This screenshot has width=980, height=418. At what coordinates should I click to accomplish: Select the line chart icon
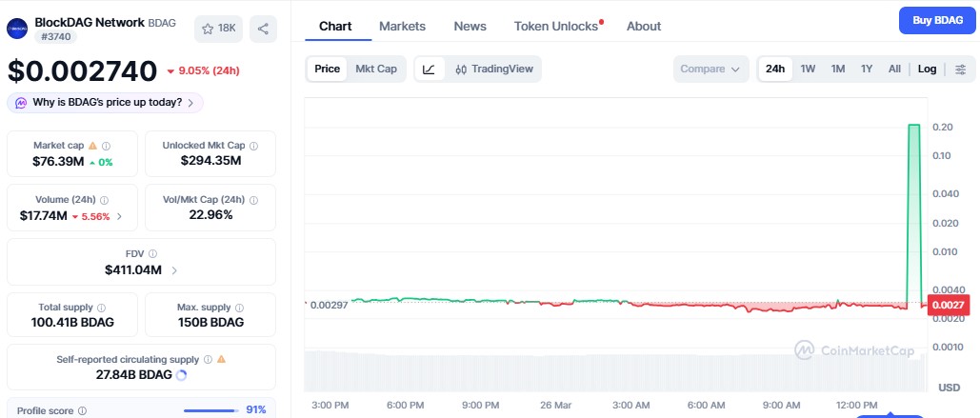(430, 69)
